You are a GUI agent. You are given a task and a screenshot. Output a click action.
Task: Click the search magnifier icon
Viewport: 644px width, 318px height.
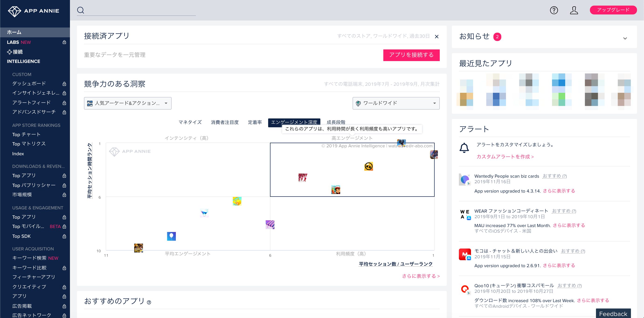click(81, 10)
